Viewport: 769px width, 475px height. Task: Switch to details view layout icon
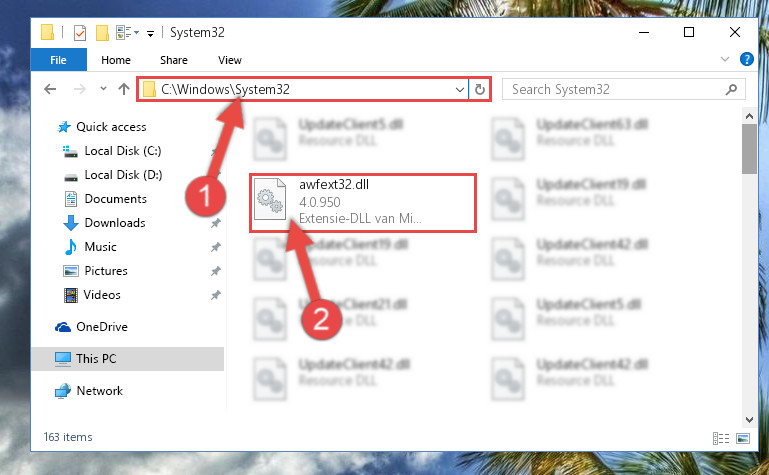(720, 438)
